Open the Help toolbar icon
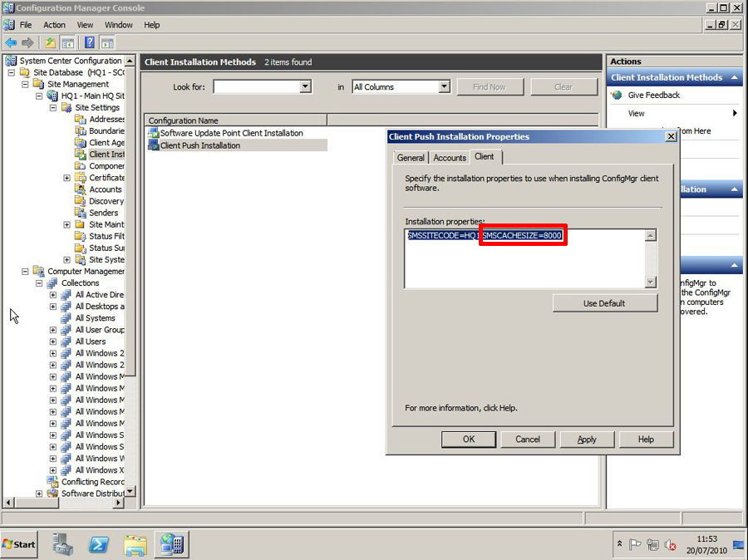This screenshot has width=748, height=560. [89, 43]
